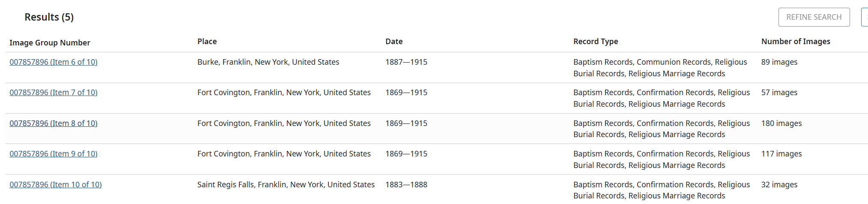
Task: Open the Item 10 of 10 image group link
Action: [56, 185]
